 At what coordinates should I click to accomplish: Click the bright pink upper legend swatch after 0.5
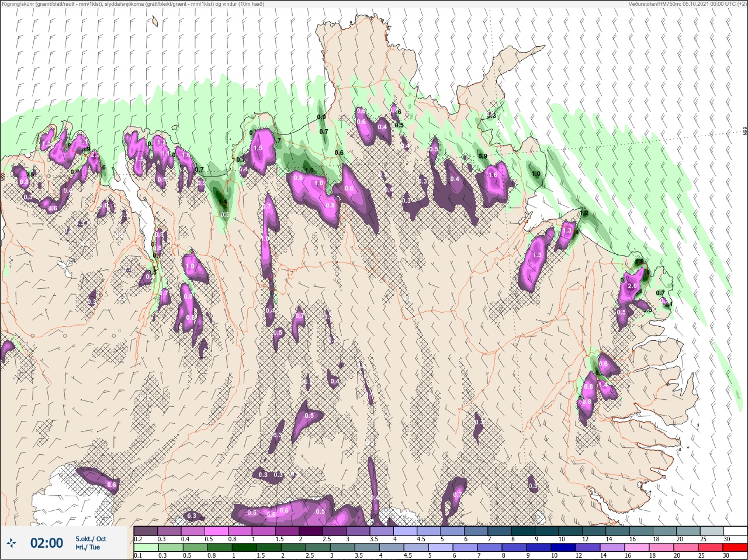(217, 531)
